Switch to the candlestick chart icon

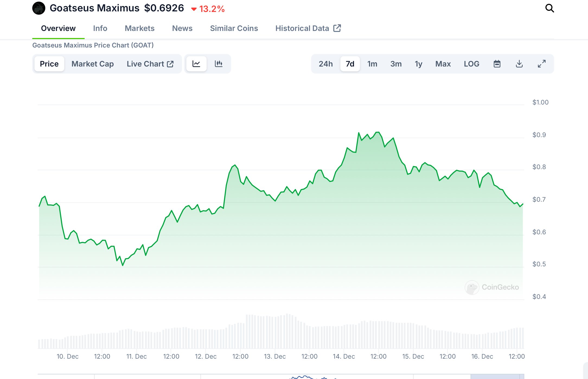pos(219,64)
